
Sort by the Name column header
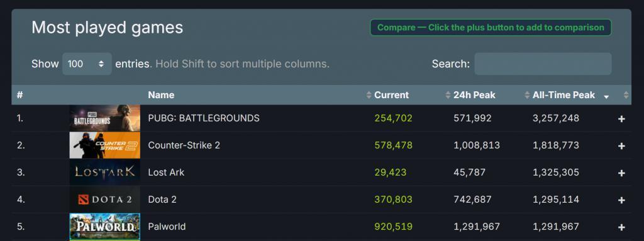161,95
